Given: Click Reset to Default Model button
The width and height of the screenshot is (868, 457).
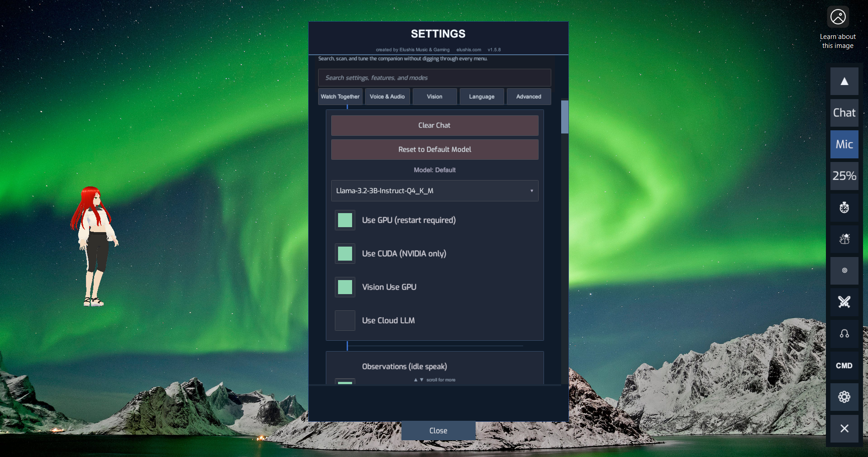Looking at the screenshot, I should (434, 149).
